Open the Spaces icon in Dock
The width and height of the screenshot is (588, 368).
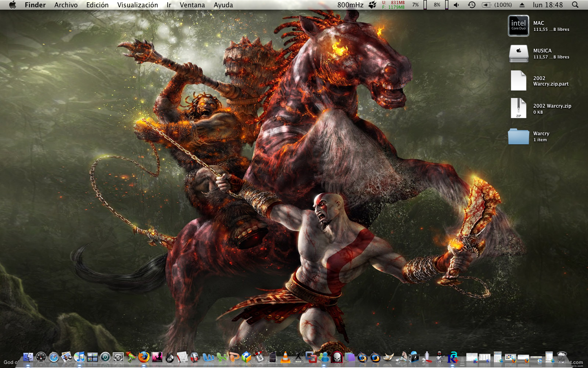point(92,357)
